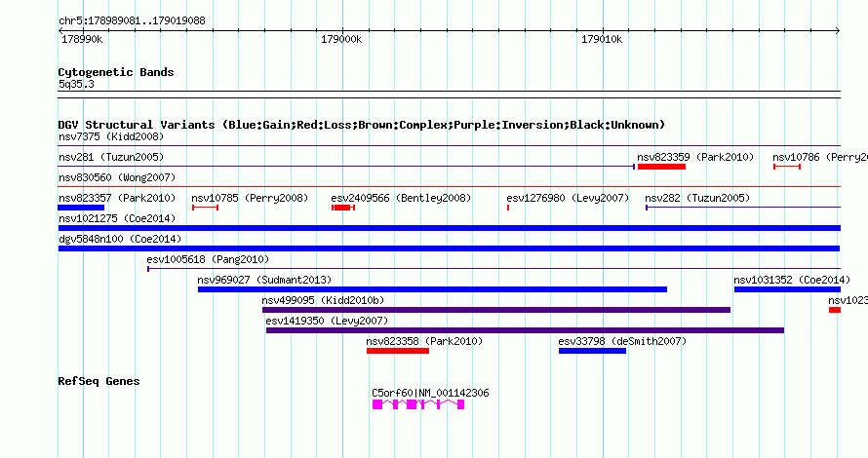Viewport: 868px width, 458px height.
Task: Open the esv1419350 (Levy2007) label
Action: [327, 321]
